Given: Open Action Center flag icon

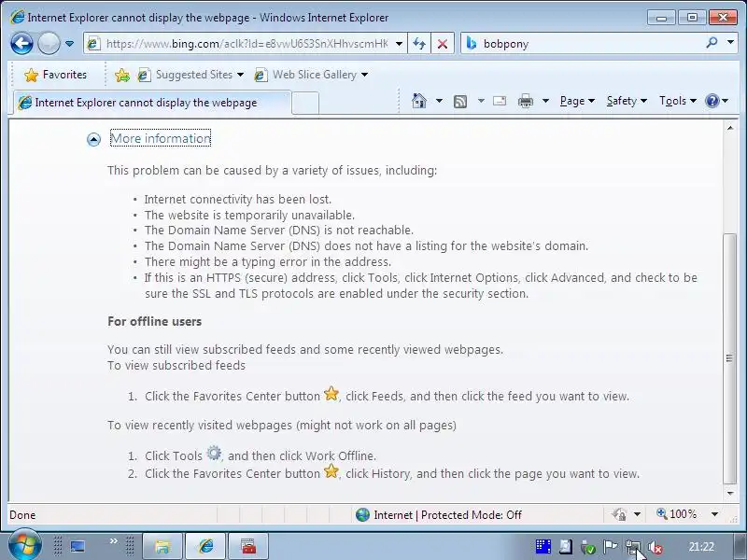Looking at the screenshot, I should point(610,547).
